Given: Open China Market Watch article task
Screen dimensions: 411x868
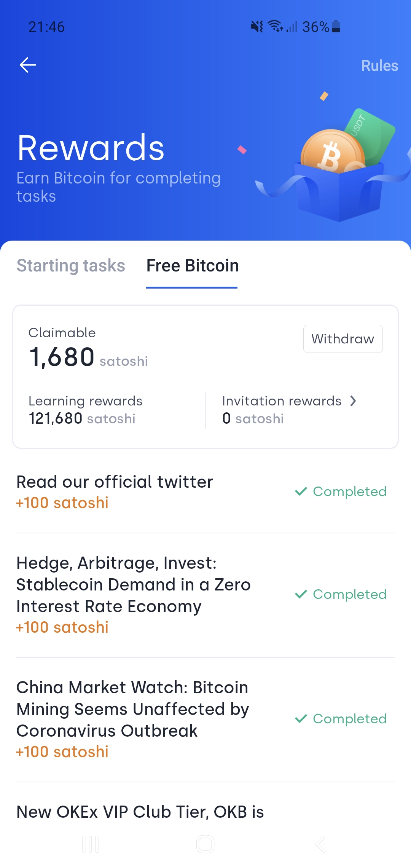Looking at the screenshot, I should [132, 709].
